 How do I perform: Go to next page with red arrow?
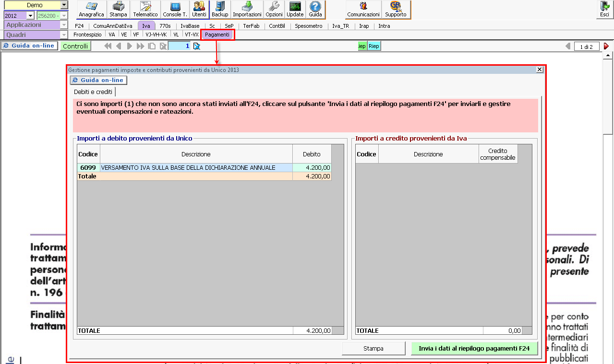pyautogui.click(x=606, y=47)
